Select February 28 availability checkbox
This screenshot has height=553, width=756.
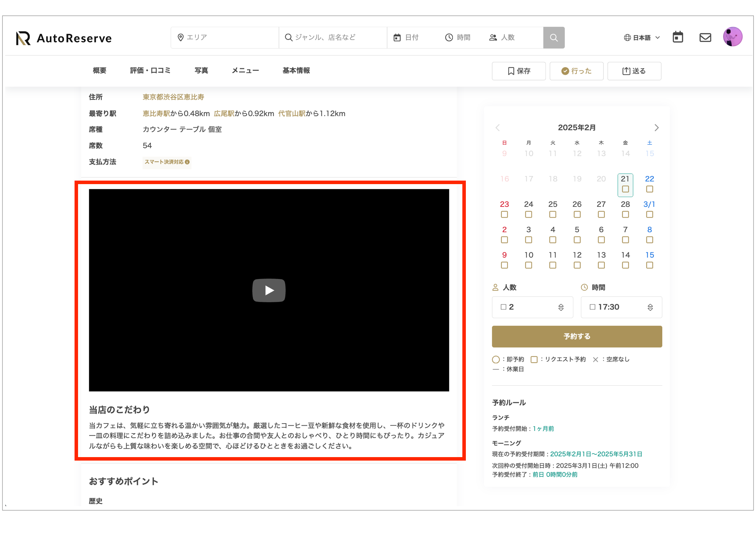pos(625,215)
